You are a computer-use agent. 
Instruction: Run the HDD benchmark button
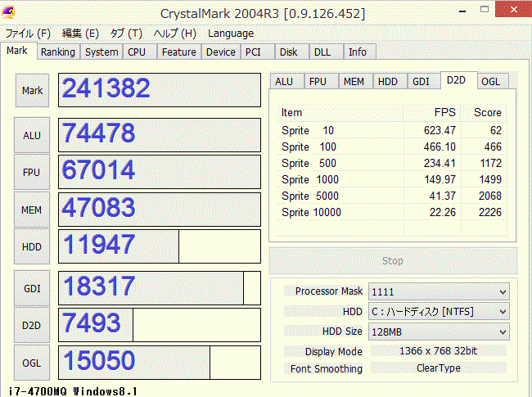[32, 247]
